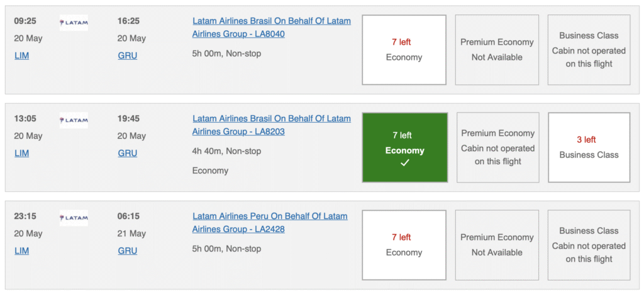Click Business Class box on LA2428 flight
The image size is (644, 295).
click(589, 245)
